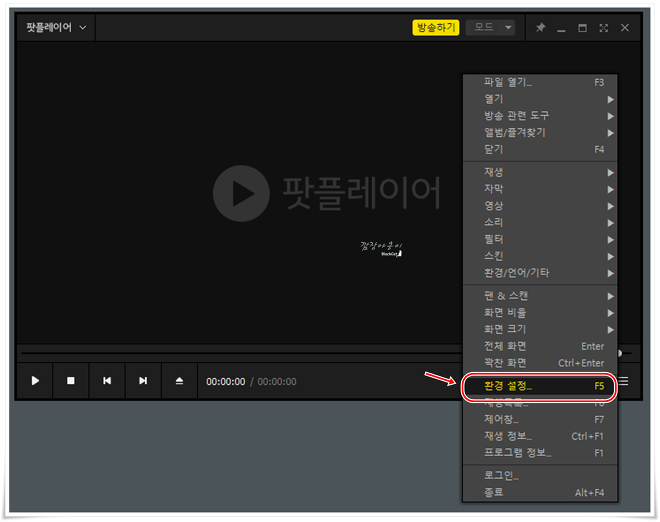This screenshot has width=660, height=522.
Task: Click the current time display 00:00:00
Action: pyautogui.click(x=226, y=382)
